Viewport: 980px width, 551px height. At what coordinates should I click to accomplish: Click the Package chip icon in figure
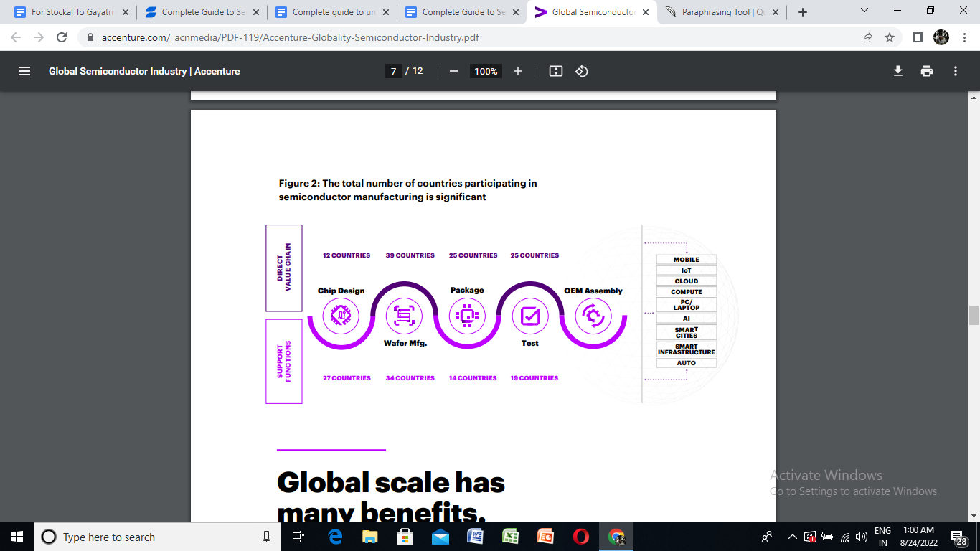(467, 315)
